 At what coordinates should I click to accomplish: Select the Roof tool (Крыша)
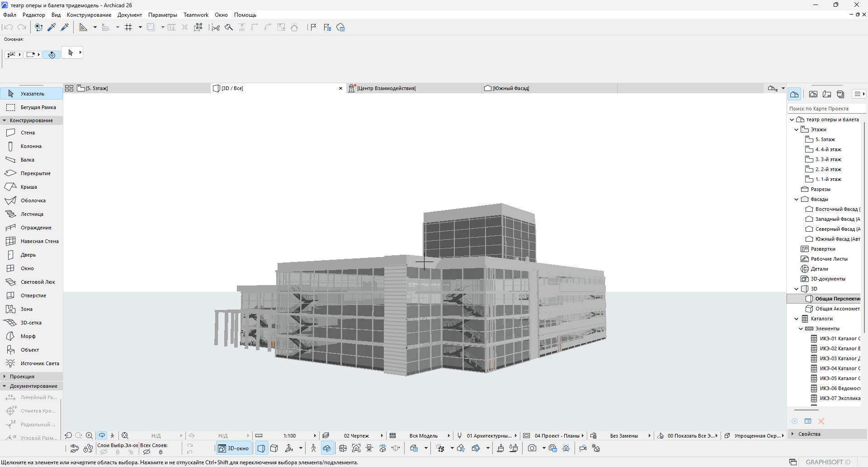tap(28, 187)
